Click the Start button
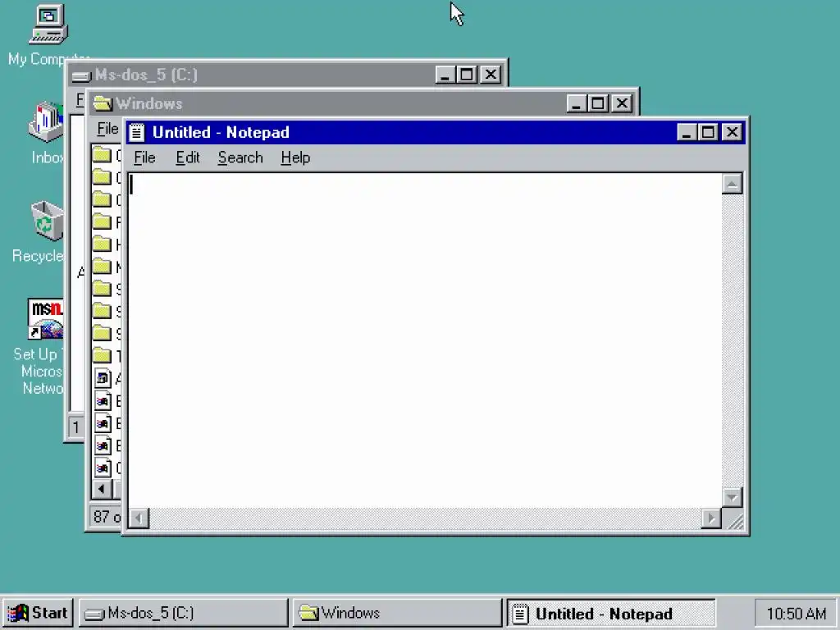Viewport: 840px width, 630px height. click(38, 613)
